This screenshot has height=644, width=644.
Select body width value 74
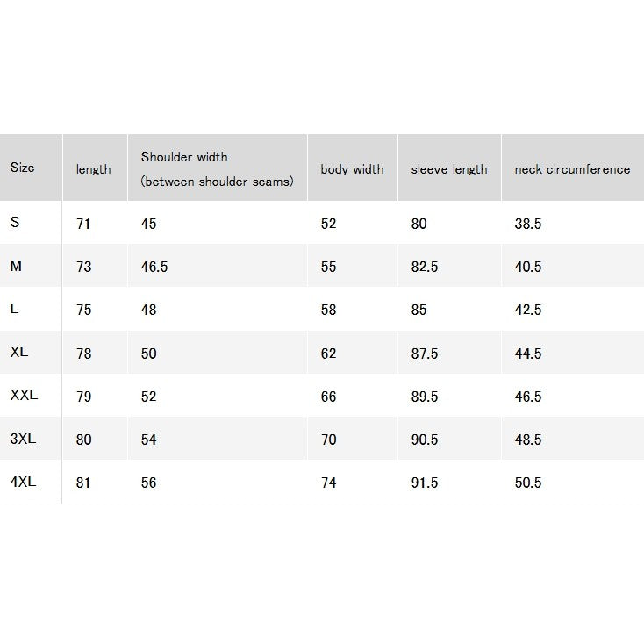(328, 483)
